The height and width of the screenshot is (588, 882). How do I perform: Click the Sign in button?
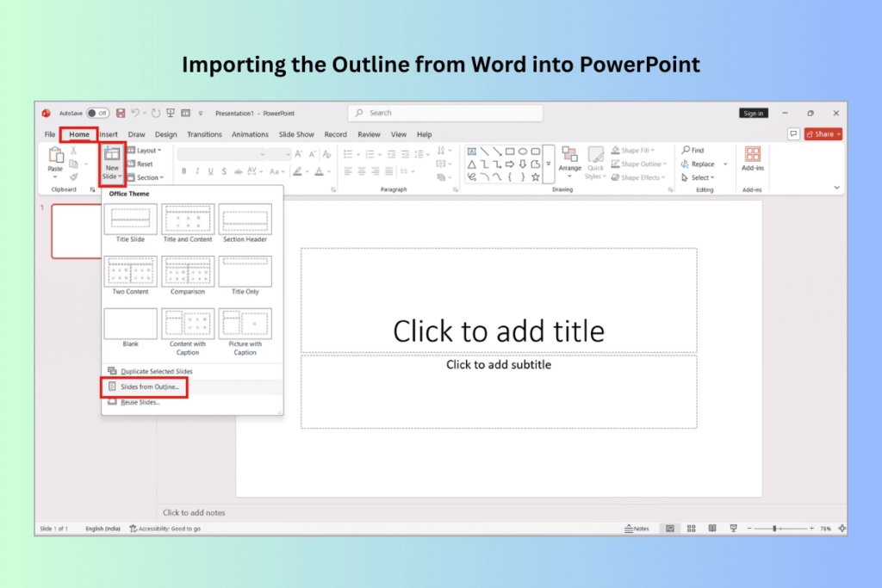point(753,113)
